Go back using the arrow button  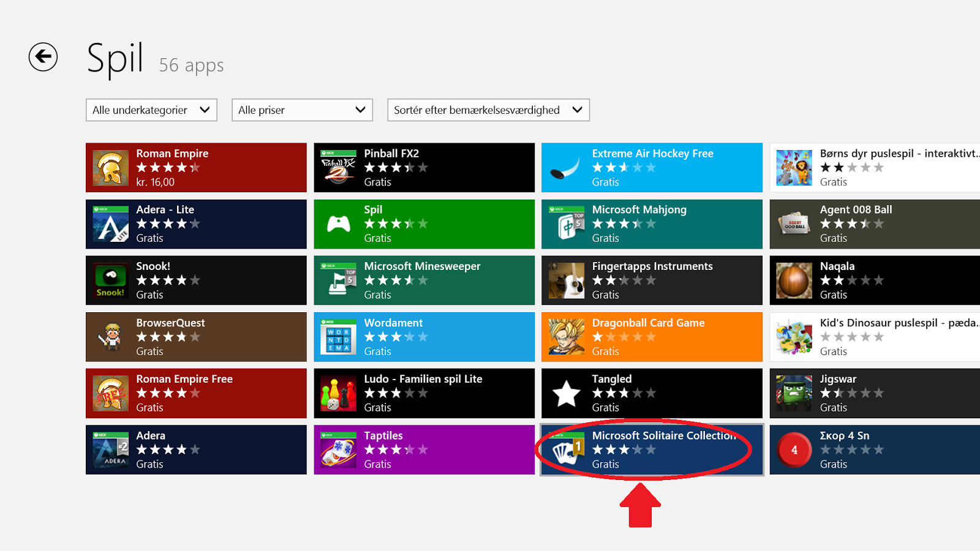point(43,57)
